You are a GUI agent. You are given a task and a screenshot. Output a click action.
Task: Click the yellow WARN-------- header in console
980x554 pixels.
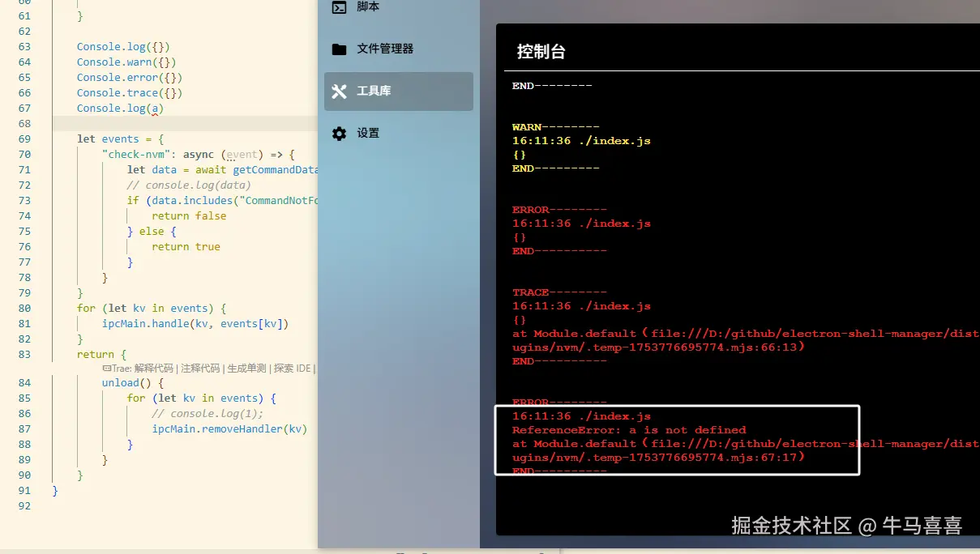(555, 127)
